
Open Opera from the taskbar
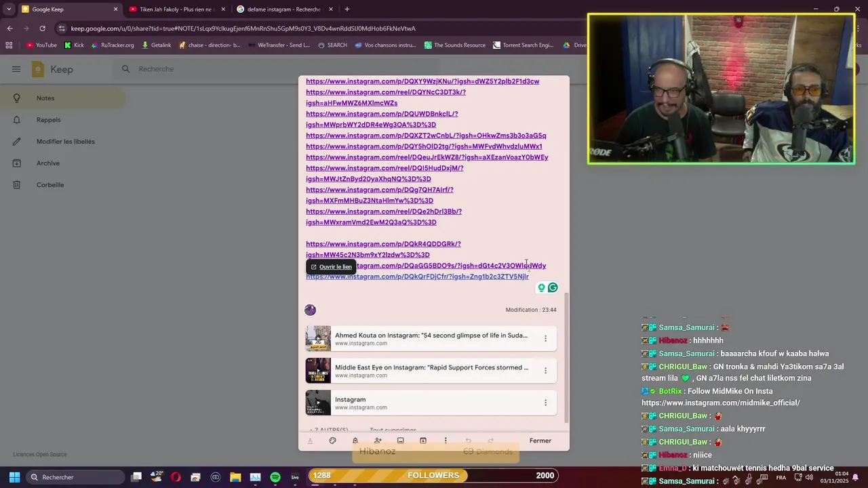point(176,477)
